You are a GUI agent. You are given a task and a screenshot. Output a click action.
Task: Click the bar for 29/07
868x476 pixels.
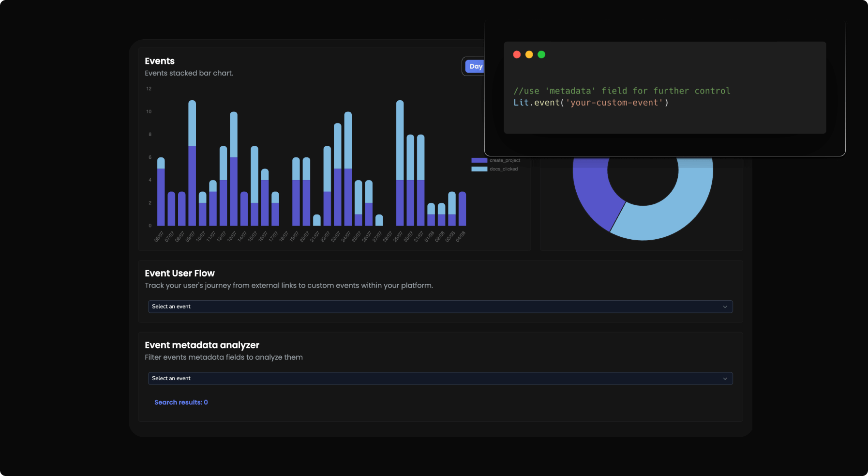point(400,163)
